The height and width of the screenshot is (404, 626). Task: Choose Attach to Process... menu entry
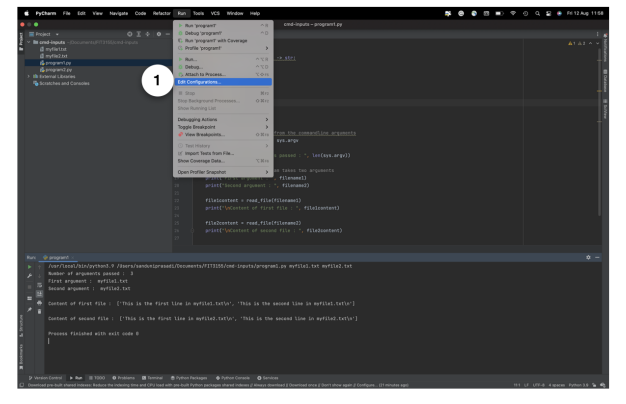[x=223, y=74]
